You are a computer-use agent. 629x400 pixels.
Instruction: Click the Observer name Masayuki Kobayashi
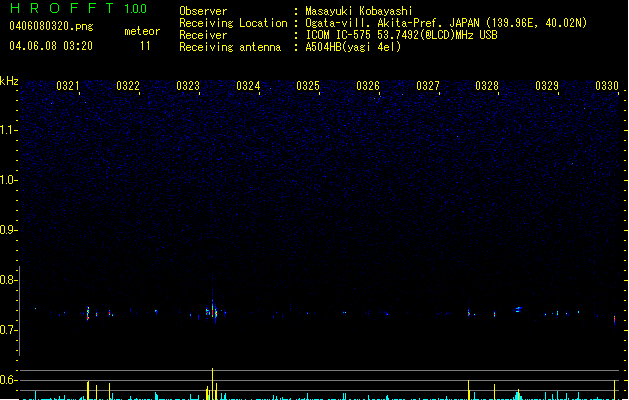point(359,11)
